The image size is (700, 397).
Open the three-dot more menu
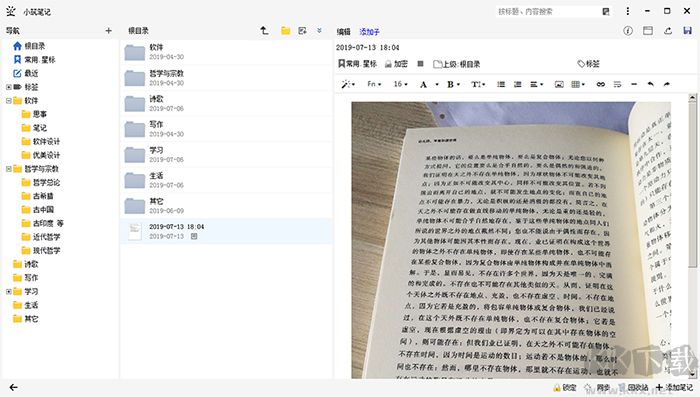pyautogui.click(x=628, y=11)
